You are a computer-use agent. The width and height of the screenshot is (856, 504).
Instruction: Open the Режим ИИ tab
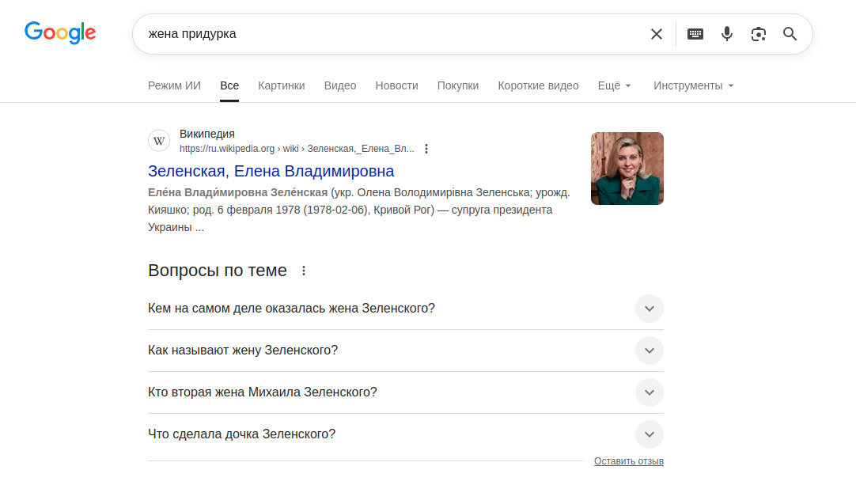(174, 85)
